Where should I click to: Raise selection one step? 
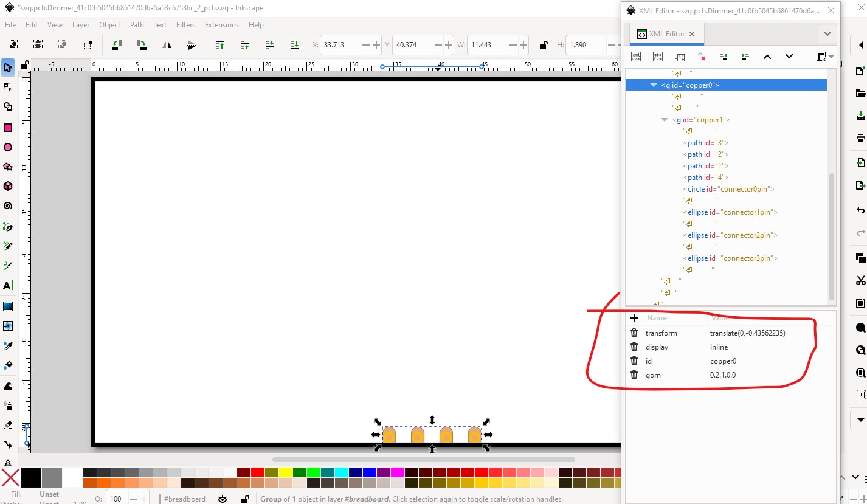(x=244, y=45)
